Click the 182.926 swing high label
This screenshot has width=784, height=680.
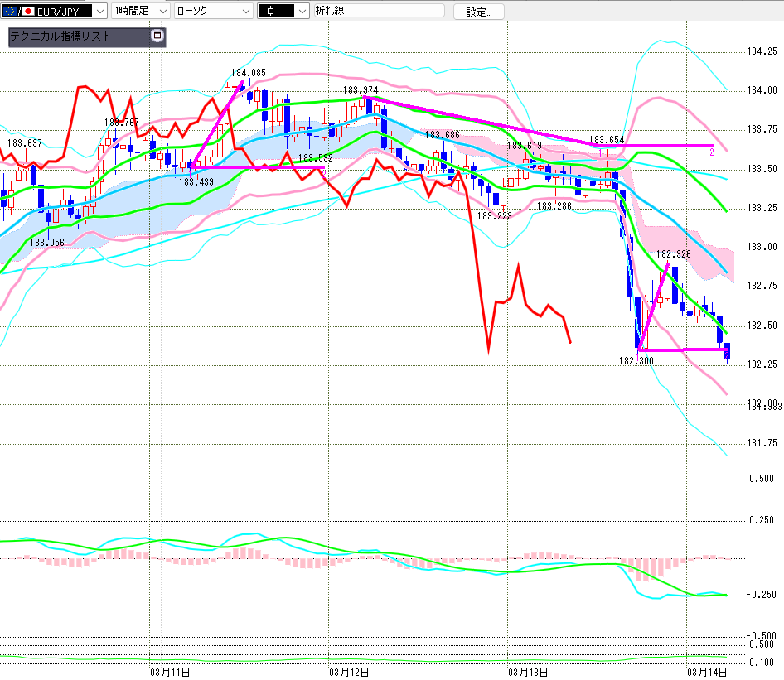point(674,254)
